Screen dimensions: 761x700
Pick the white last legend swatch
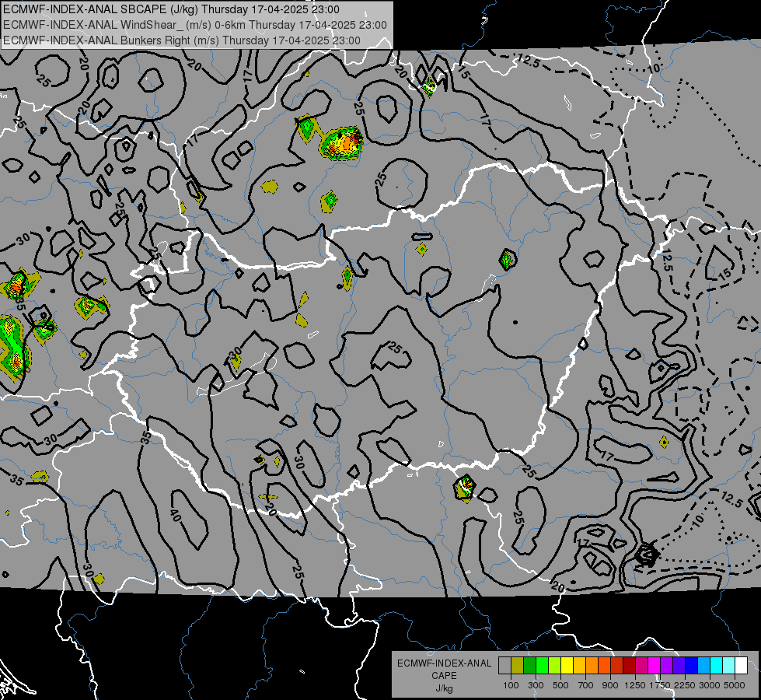coord(741,666)
